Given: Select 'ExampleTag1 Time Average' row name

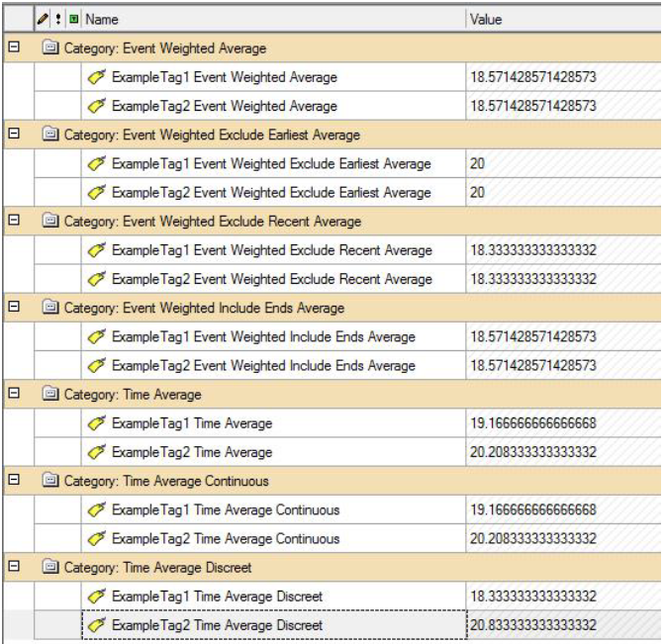Looking at the screenshot, I should 192,423.
